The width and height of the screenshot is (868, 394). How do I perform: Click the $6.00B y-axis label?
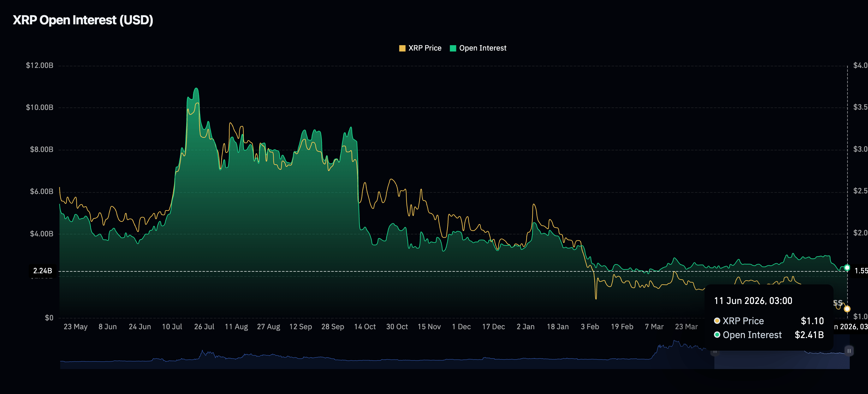click(x=41, y=191)
